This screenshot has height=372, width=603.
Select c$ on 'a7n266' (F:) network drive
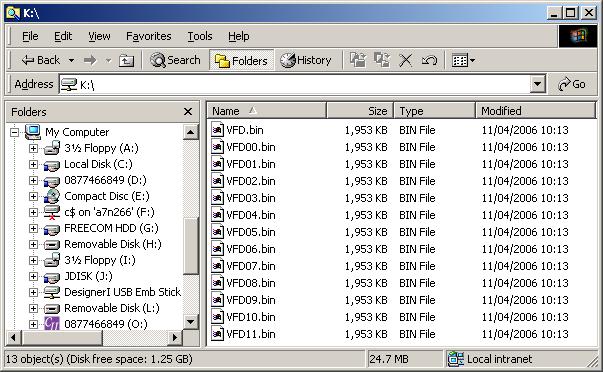[109, 212]
